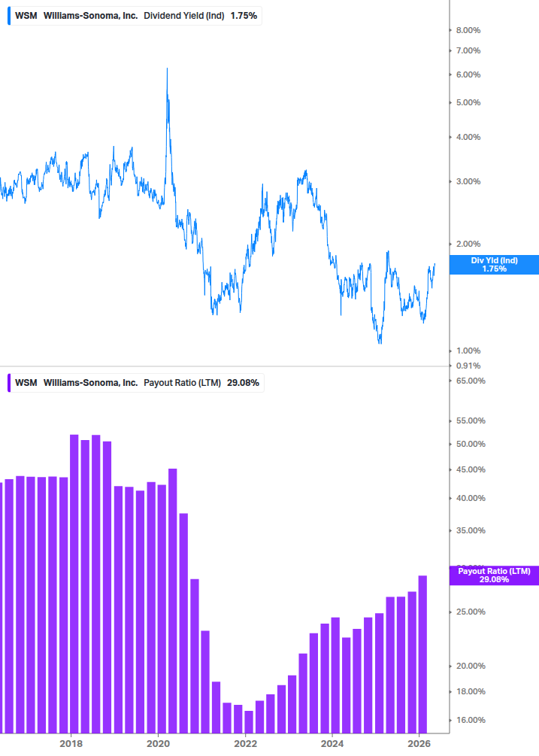Click the 2020 dividend yield spike peak

click(167, 69)
